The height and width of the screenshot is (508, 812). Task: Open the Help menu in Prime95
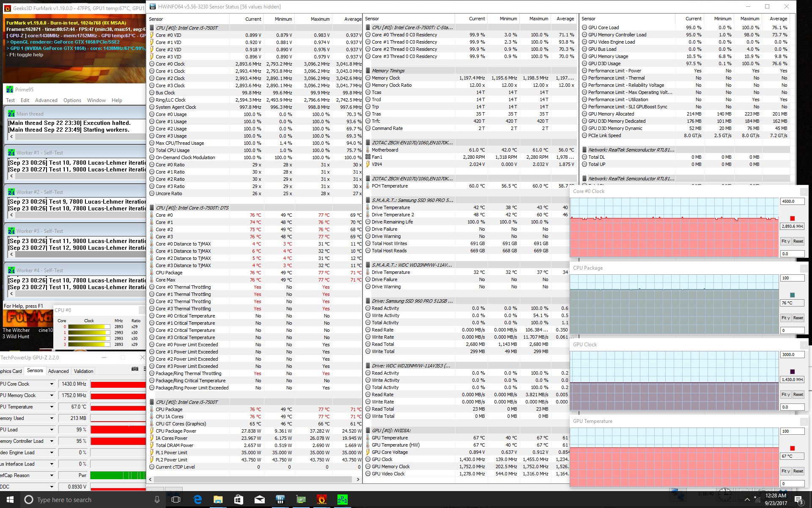point(117,100)
